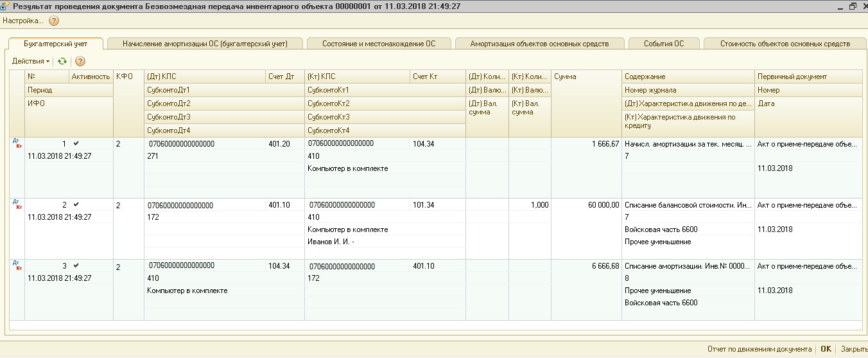This screenshot has width=868, height=358.
Task: Switch to Состояние и местонахождение ОС tab
Action: tap(379, 44)
